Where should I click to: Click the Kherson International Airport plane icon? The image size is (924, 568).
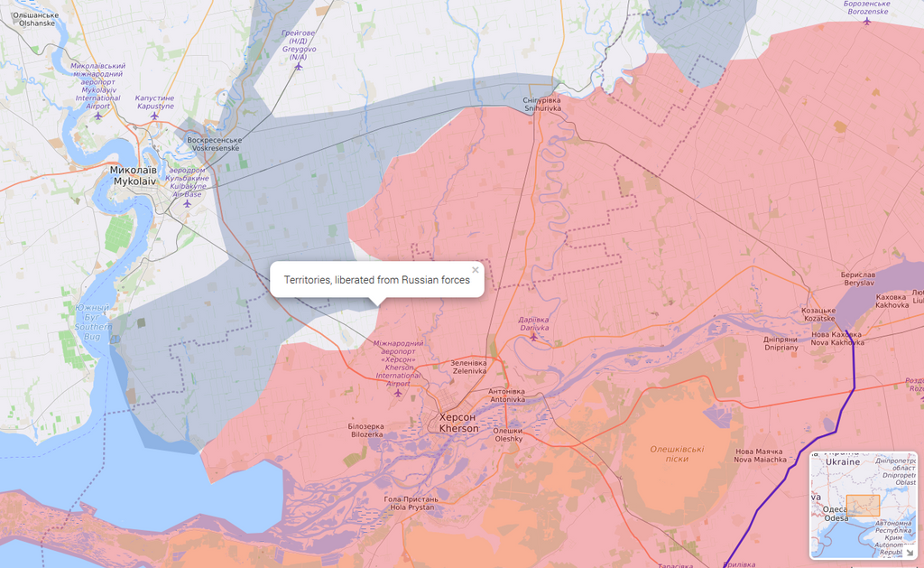[x=398, y=393]
